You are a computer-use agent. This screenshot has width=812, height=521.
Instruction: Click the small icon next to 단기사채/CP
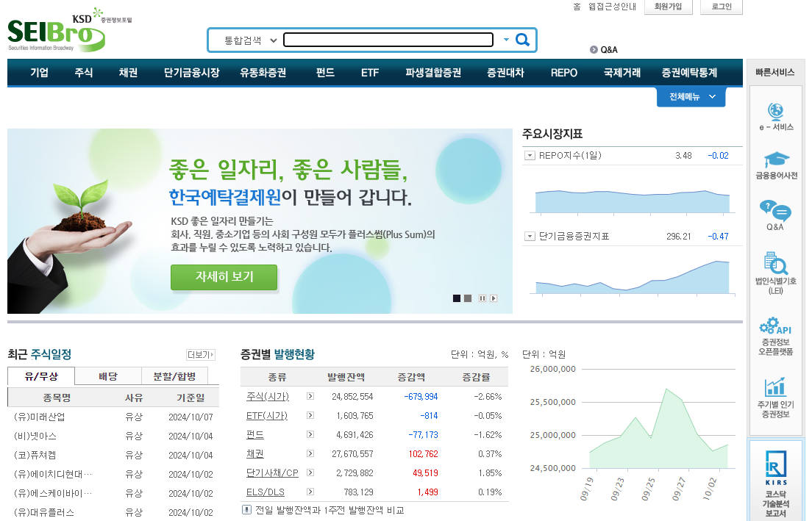pos(310,473)
